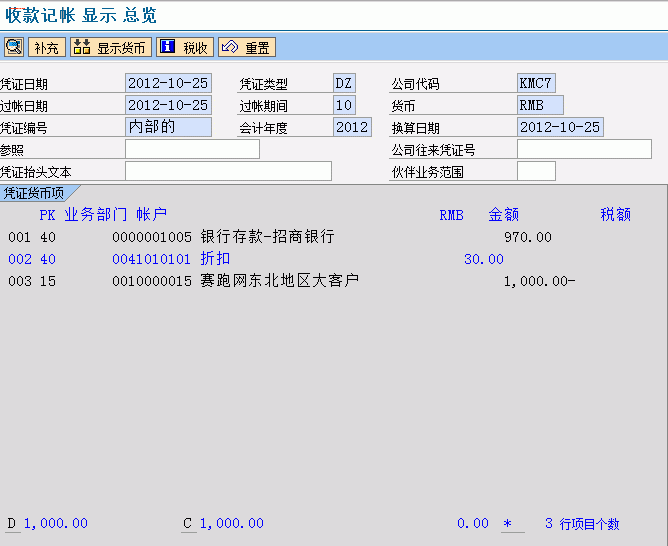Click the 显示货币 button
This screenshot has height=546, width=668.
point(111,47)
